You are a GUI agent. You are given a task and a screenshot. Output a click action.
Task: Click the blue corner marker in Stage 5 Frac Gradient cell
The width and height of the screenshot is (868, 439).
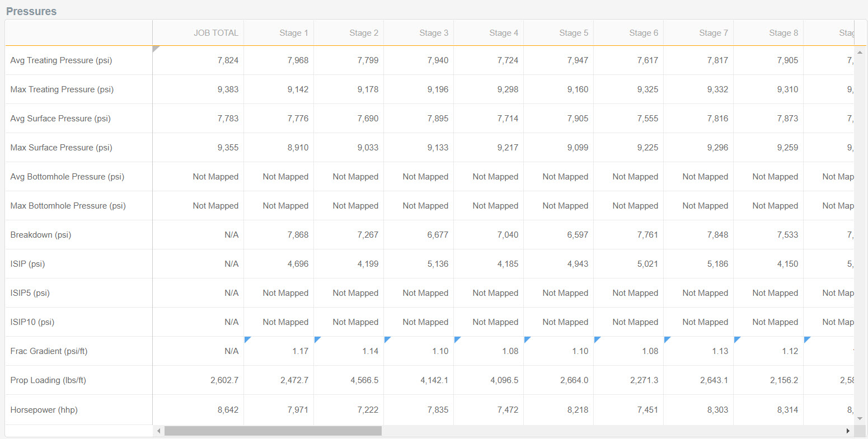527,339
